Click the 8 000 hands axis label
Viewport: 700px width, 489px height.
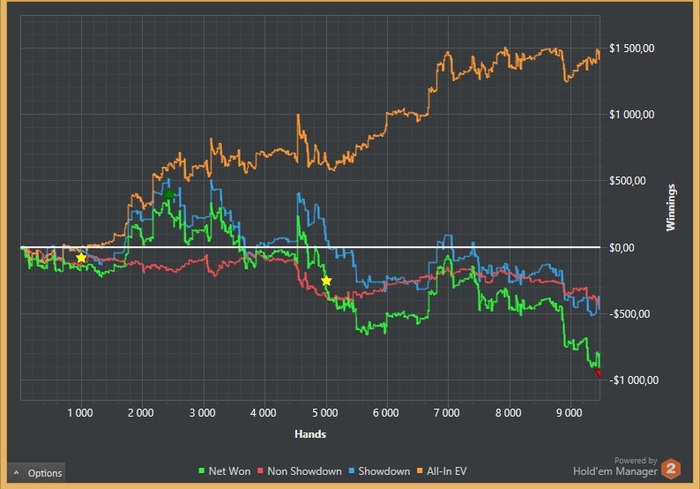coord(508,413)
